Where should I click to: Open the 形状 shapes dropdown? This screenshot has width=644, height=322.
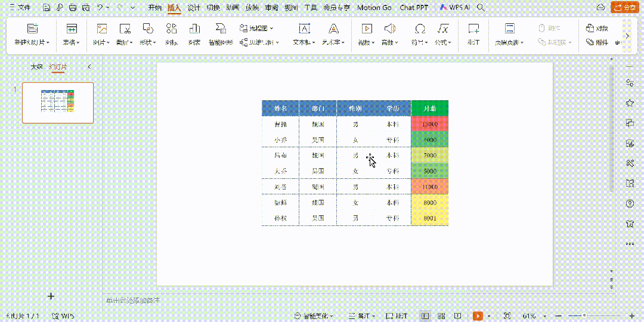point(148,42)
